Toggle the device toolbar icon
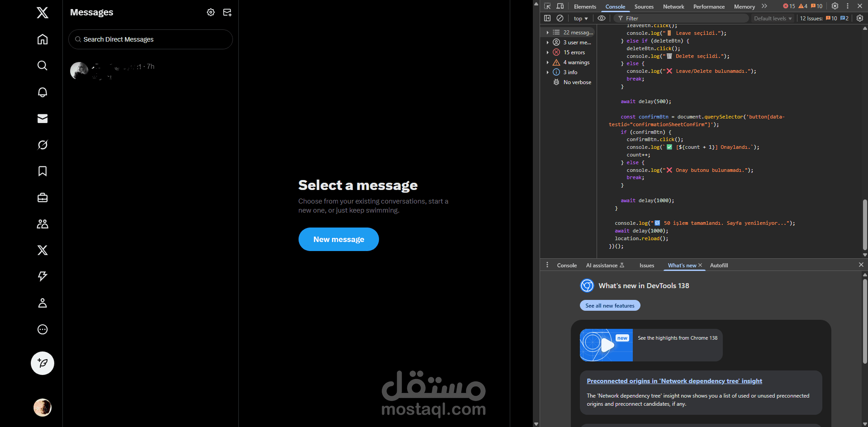The width and height of the screenshot is (868, 427). point(560,6)
